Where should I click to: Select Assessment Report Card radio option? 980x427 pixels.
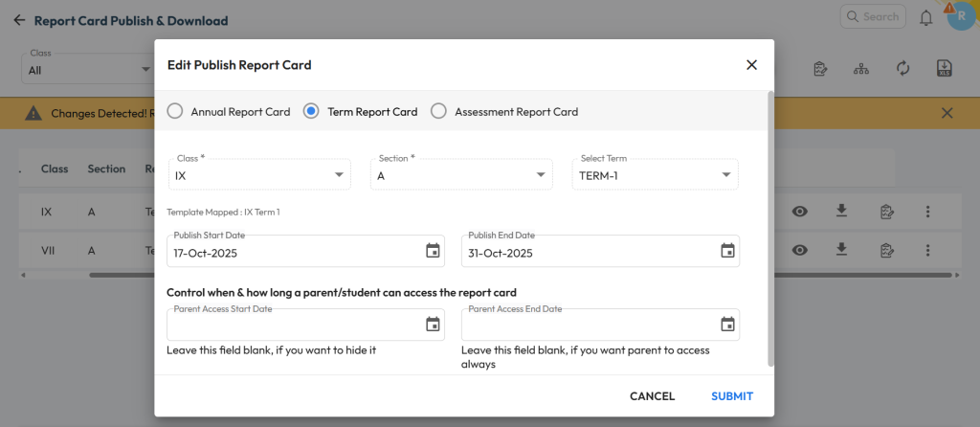tap(438, 111)
